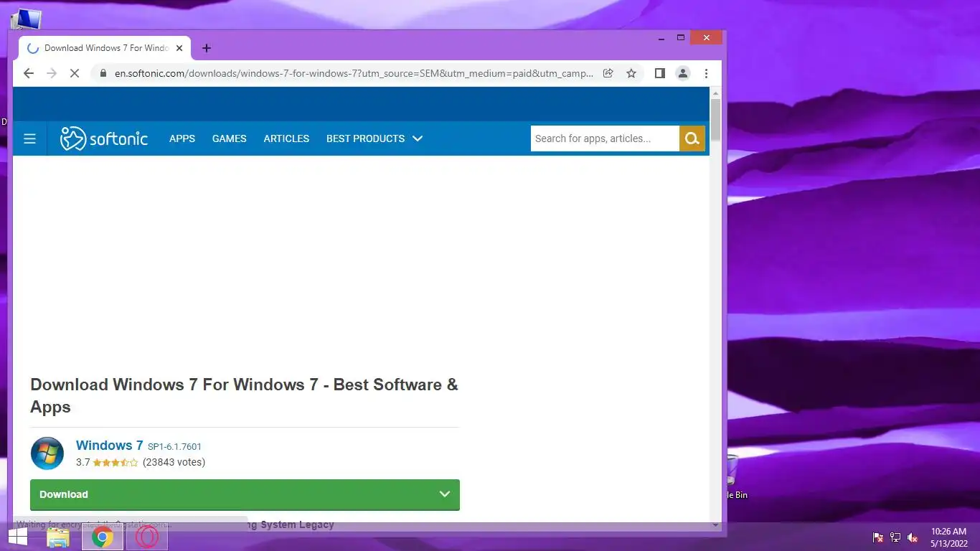This screenshot has width=980, height=551.
Task: Select Recycle Bin desktop icon
Action: 733,476
